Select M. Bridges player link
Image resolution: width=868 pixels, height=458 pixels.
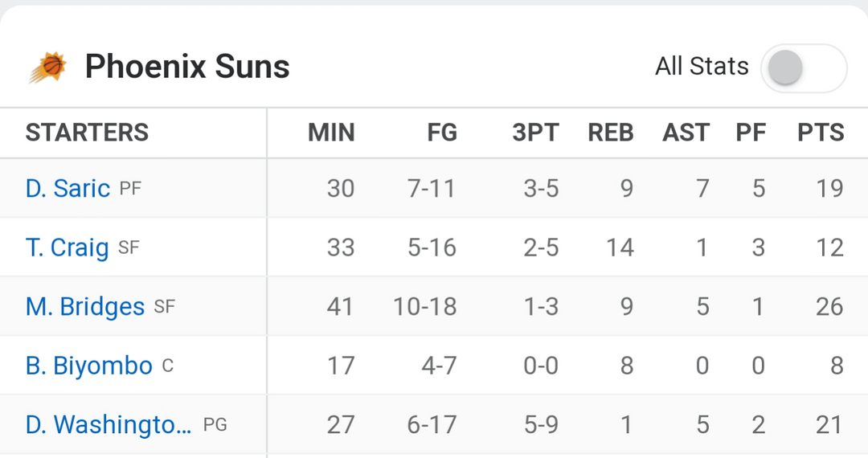pos(85,306)
